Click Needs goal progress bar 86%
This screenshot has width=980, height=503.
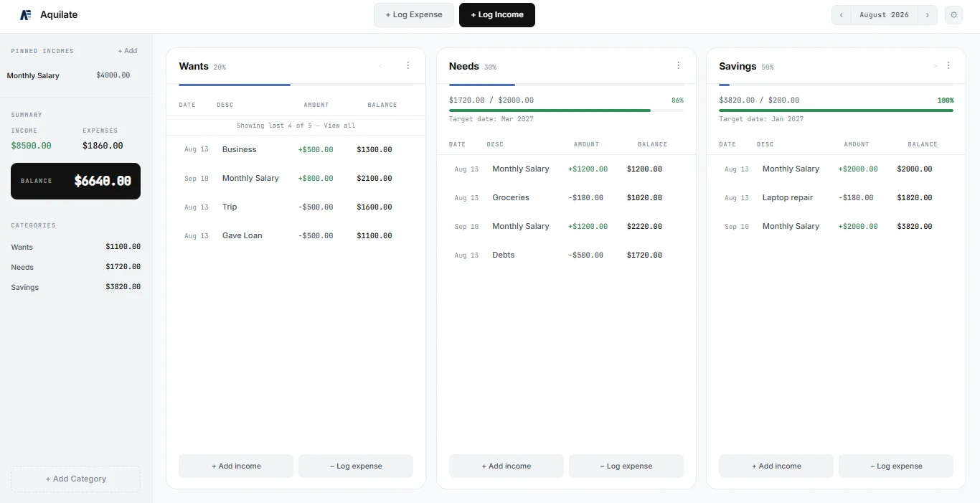[x=566, y=111]
